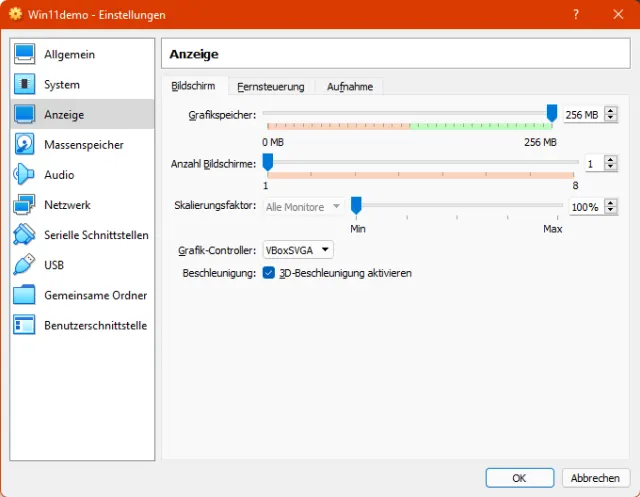Screen dimensions: 640x497
Task: Open the Allgemein settings icon
Action: (x=25, y=54)
